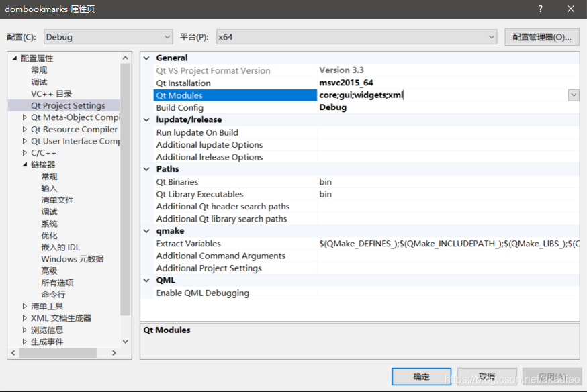The height and width of the screenshot is (392, 587).
Task: Select the Extract Variables property
Action: click(366, 244)
